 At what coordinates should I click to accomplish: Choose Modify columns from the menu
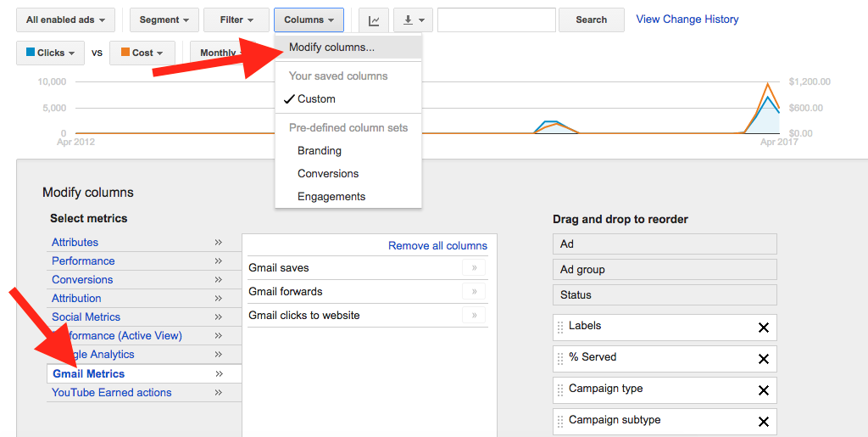pos(331,48)
